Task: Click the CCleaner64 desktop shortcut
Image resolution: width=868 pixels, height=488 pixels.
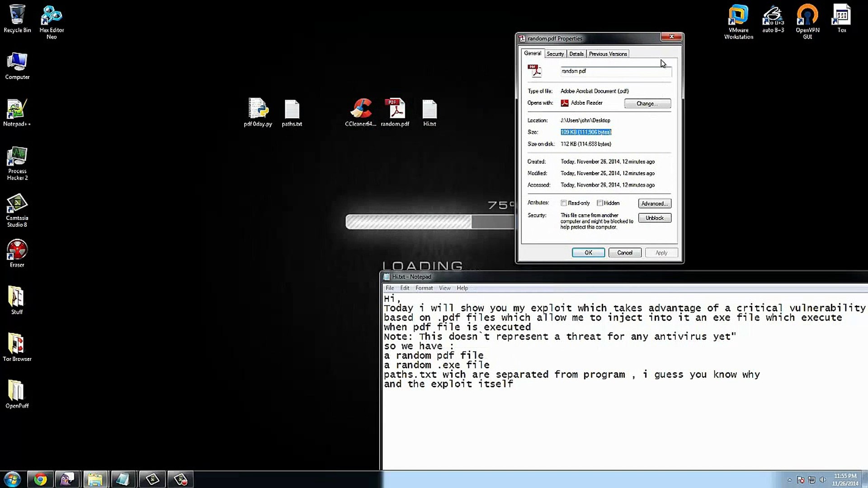Action: [x=360, y=110]
